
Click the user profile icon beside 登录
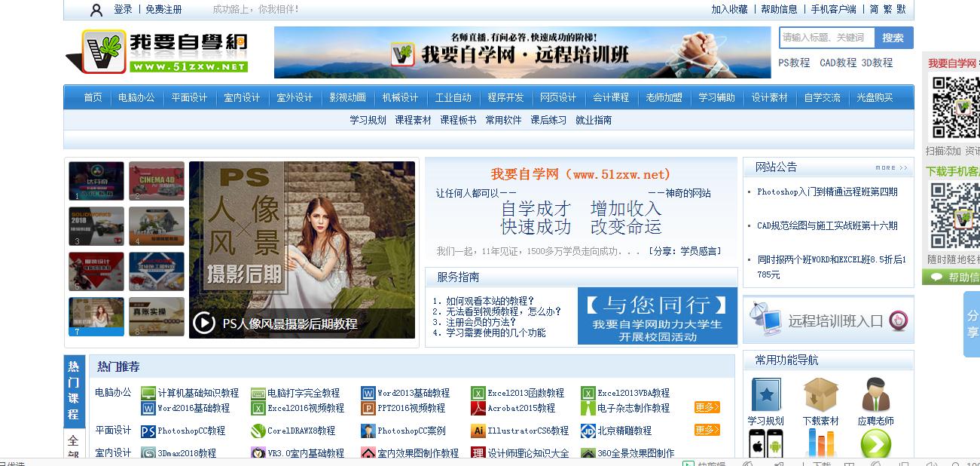(x=96, y=10)
